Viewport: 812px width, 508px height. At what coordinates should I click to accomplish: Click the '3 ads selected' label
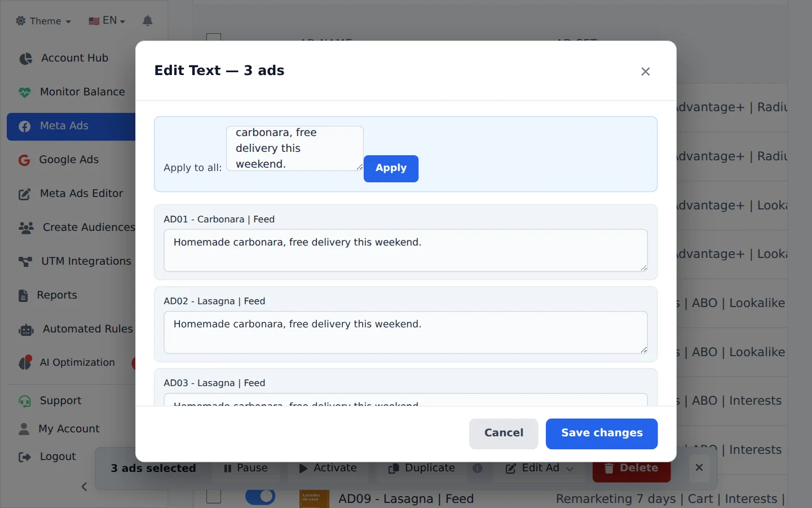pos(153,468)
